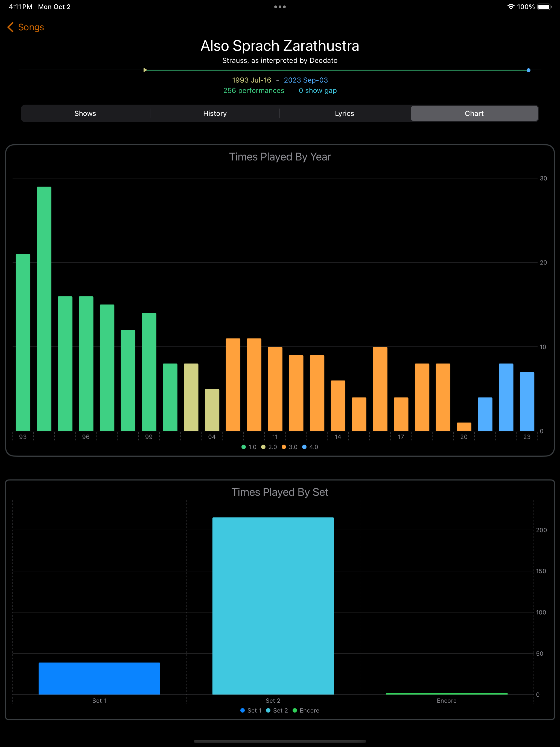Tap the status bar clock 4:11 PM
Image resolution: width=560 pixels, height=747 pixels.
21,7
